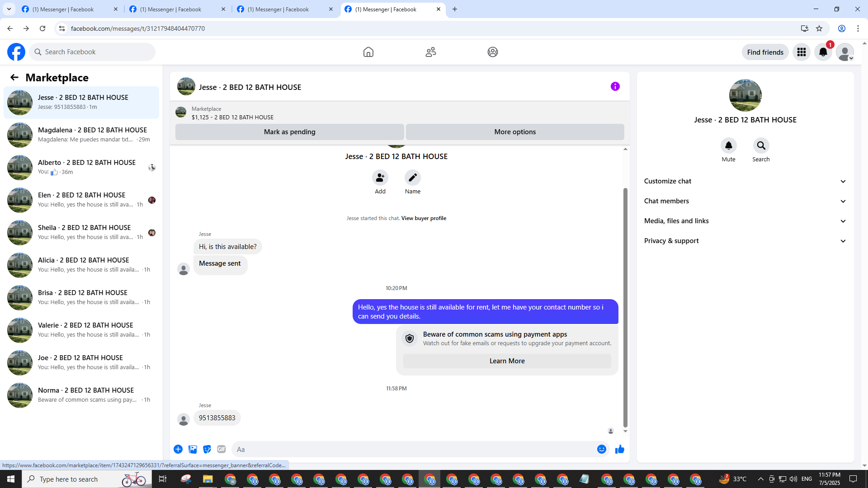
Task: Click View buyer profile link
Action: [x=423, y=218]
